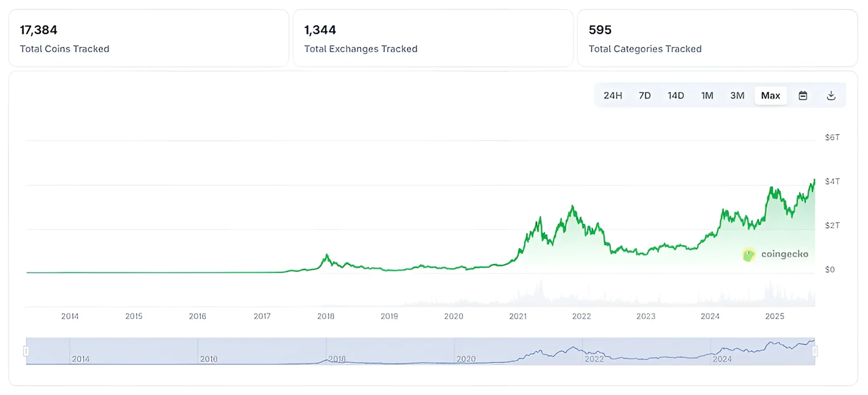Image resolution: width=868 pixels, height=395 pixels.
Task: Click the 2021 label on the chart axis
Action: 518,316
